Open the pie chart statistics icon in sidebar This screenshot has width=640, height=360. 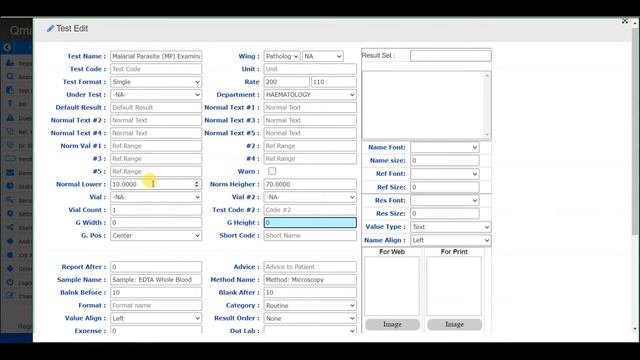(10, 186)
